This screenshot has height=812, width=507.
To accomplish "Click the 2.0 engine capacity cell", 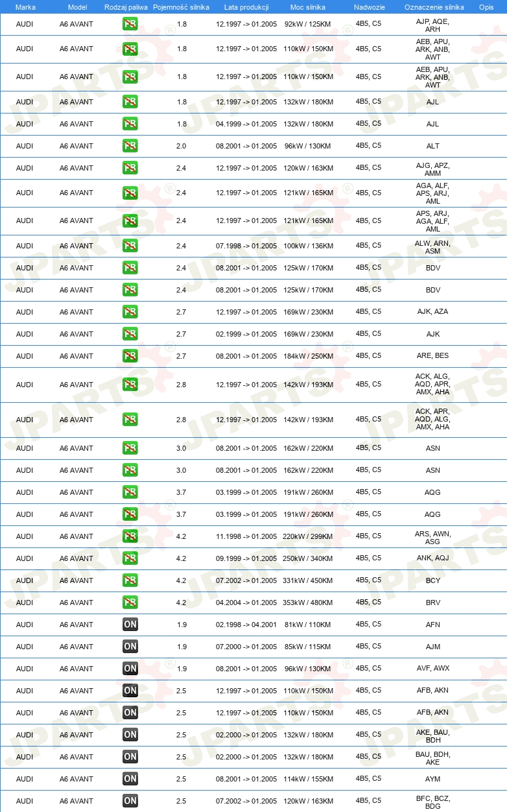I will click(x=181, y=146).
